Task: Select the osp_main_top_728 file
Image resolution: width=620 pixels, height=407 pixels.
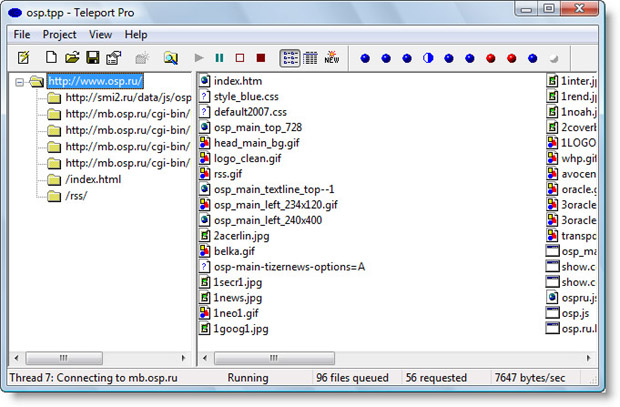Action: [x=258, y=127]
